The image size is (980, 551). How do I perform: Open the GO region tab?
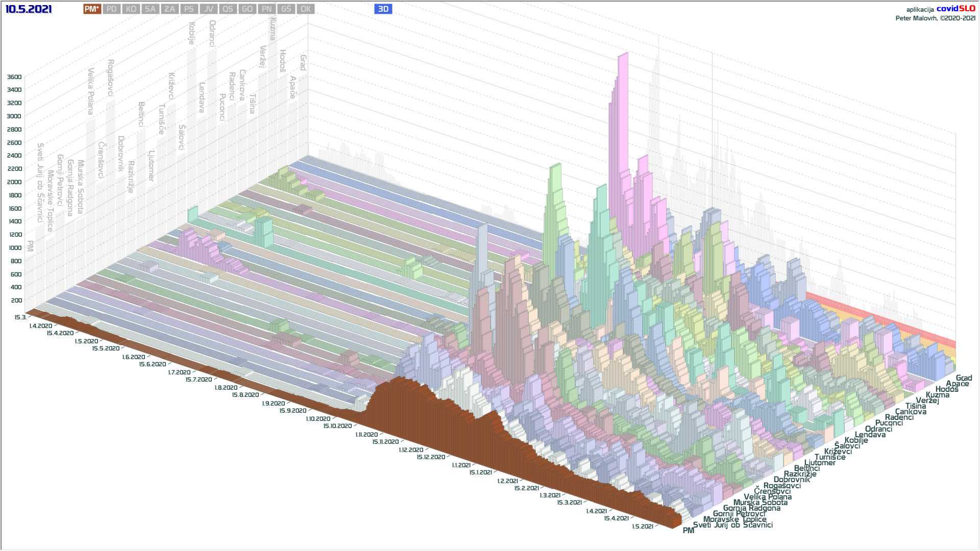tap(247, 9)
